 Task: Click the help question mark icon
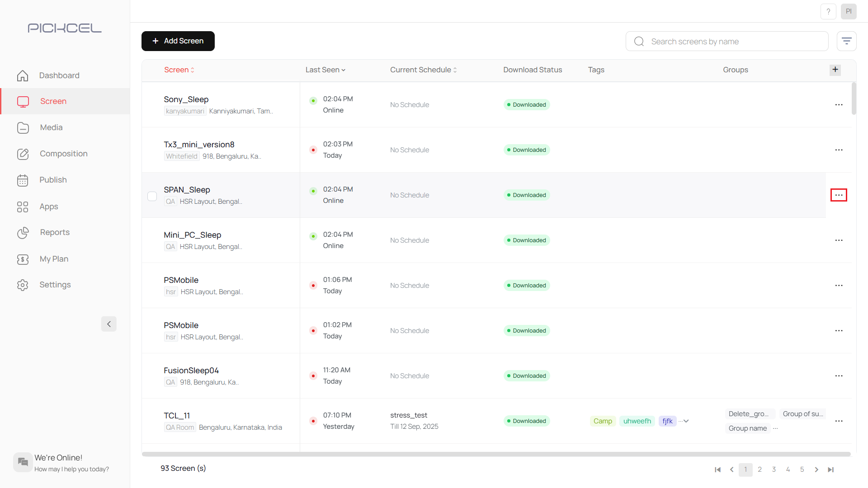coord(828,12)
